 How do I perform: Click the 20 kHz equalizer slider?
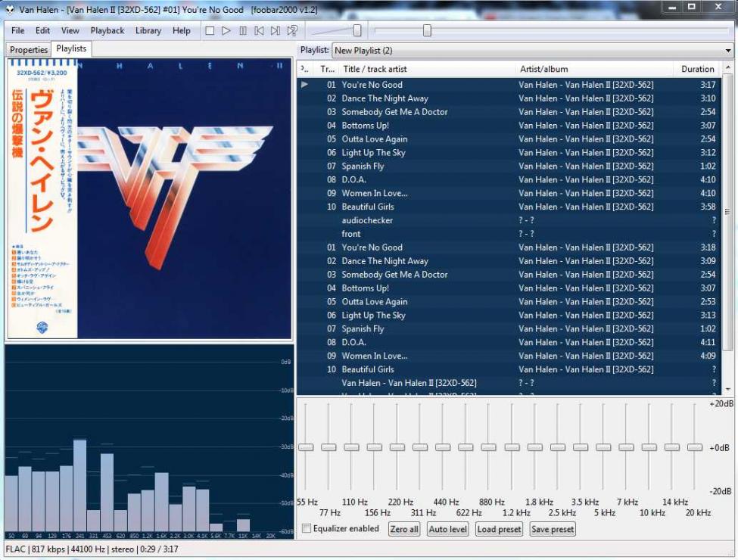click(695, 447)
